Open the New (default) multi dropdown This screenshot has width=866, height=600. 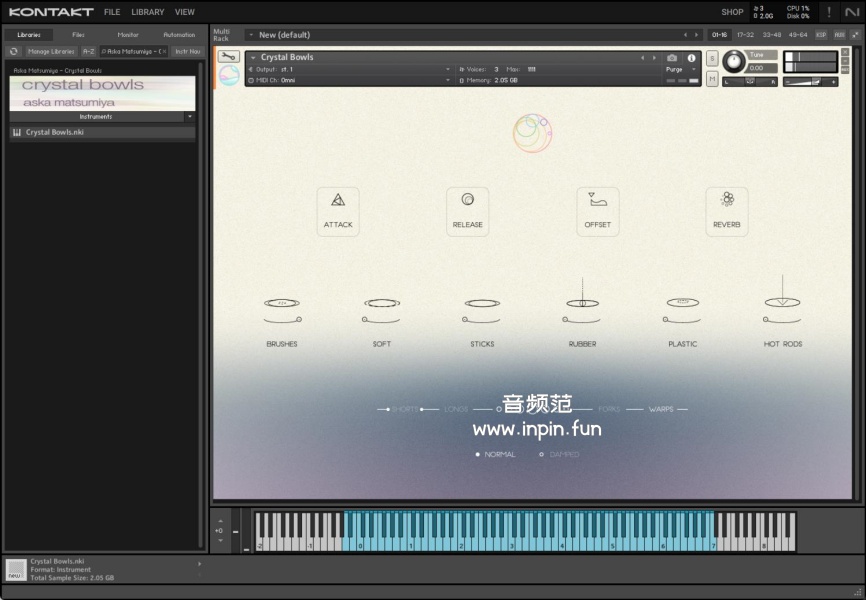coord(251,35)
